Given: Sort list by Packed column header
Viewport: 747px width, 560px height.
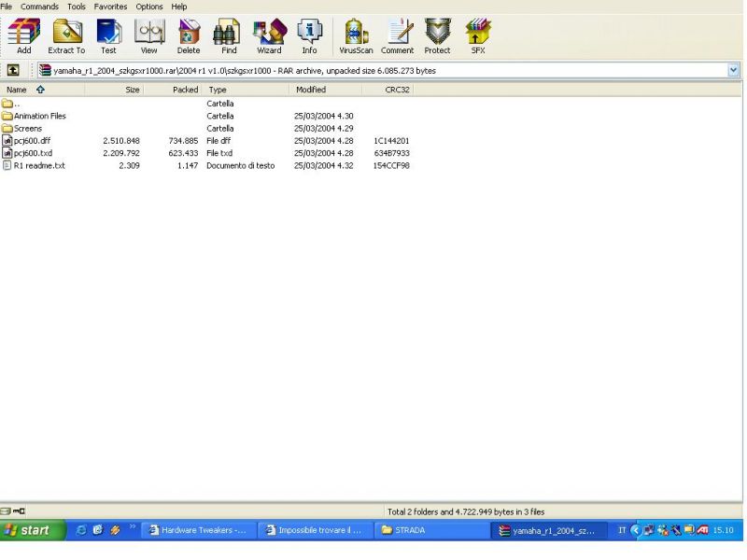Looking at the screenshot, I should pyautogui.click(x=173, y=90).
